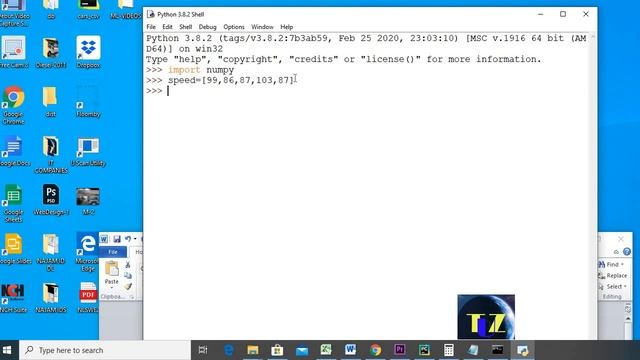Switch to Word in taskbar
The width and height of the screenshot is (640, 360).
pyautogui.click(x=351, y=350)
